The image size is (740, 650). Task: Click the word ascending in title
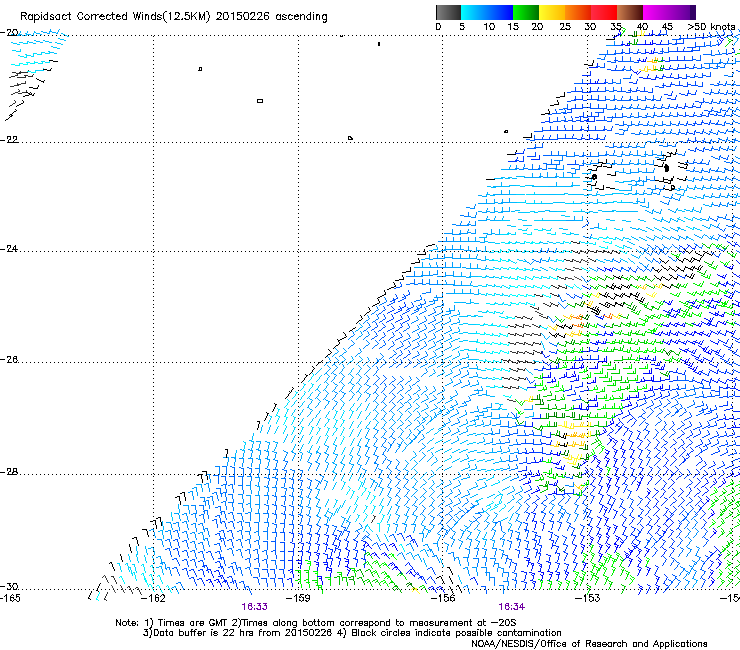[x=301, y=17]
